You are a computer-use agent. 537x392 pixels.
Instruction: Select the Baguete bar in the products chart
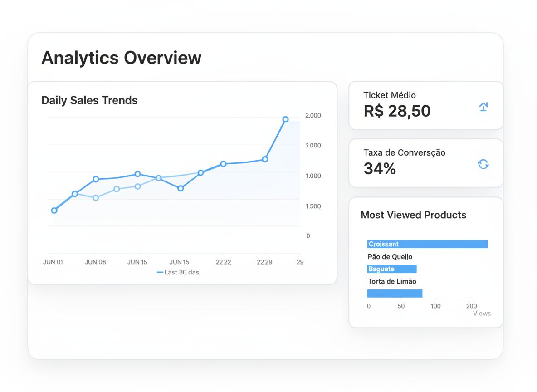(392, 269)
